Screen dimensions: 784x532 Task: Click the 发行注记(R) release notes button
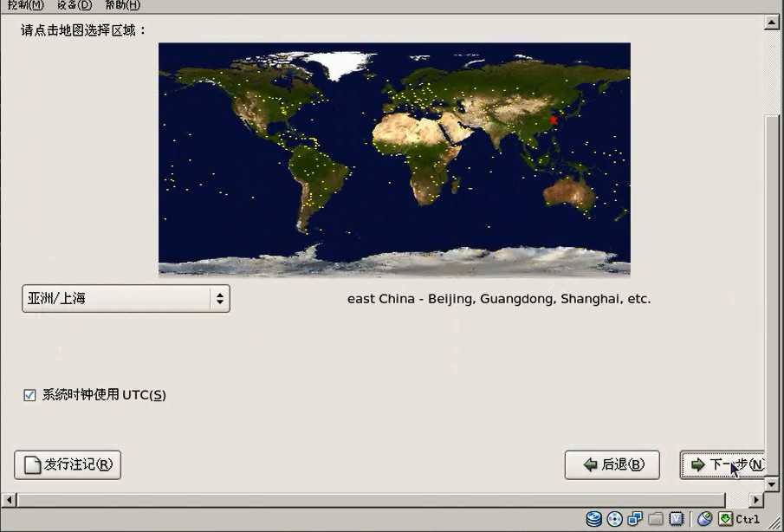pyautogui.click(x=68, y=465)
